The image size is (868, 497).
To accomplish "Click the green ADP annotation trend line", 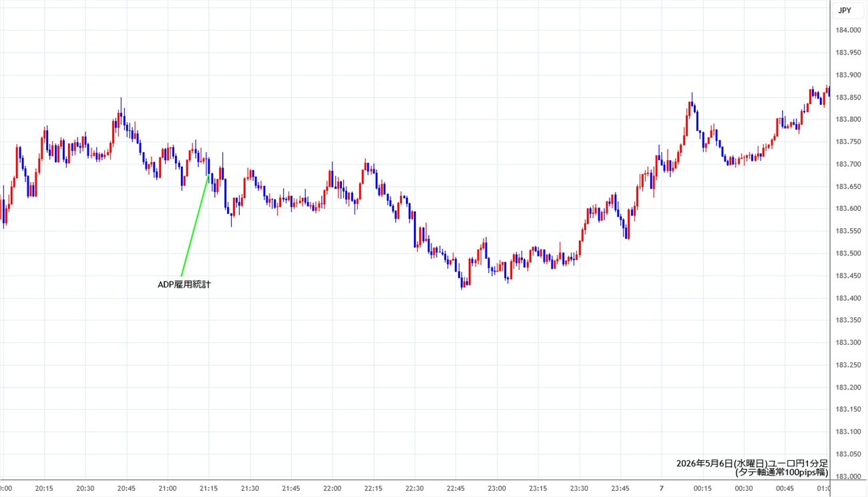I will pyautogui.click(x=194, y=227).
